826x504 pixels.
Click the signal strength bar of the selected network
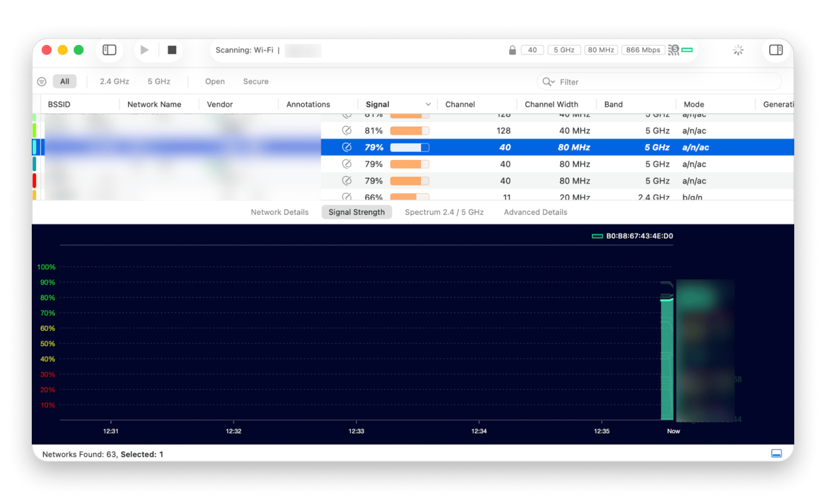tap(409, 147)
